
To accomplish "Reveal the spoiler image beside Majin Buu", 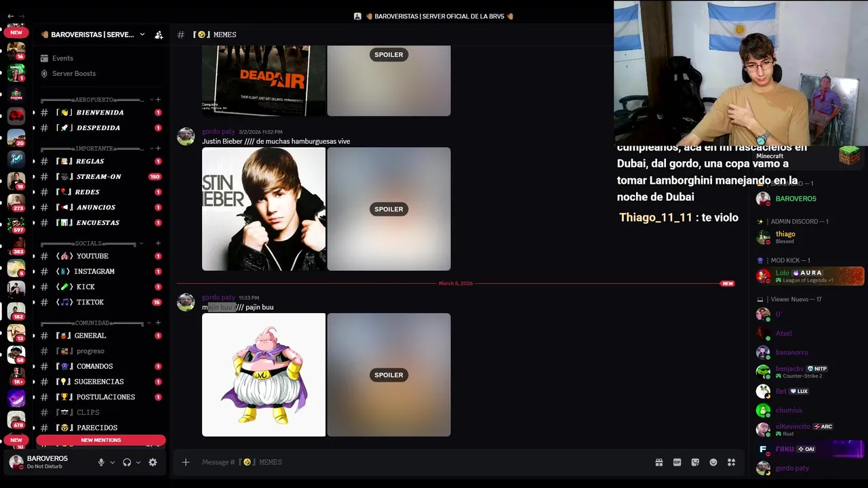I will [x=389, y=375].
